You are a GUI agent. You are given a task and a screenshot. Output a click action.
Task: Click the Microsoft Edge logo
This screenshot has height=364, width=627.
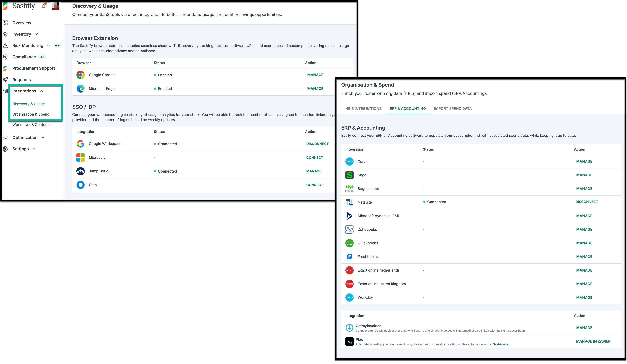(x=80, y=89)
